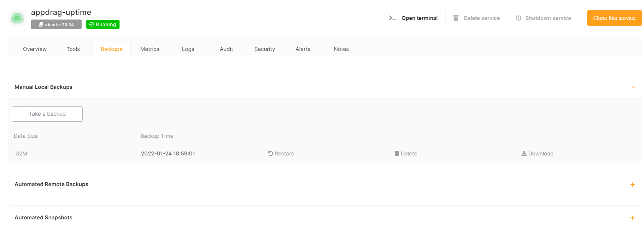Expand the Automated Remote Backups section
Screen dimensions: 644x250
[x=633, y=185]
